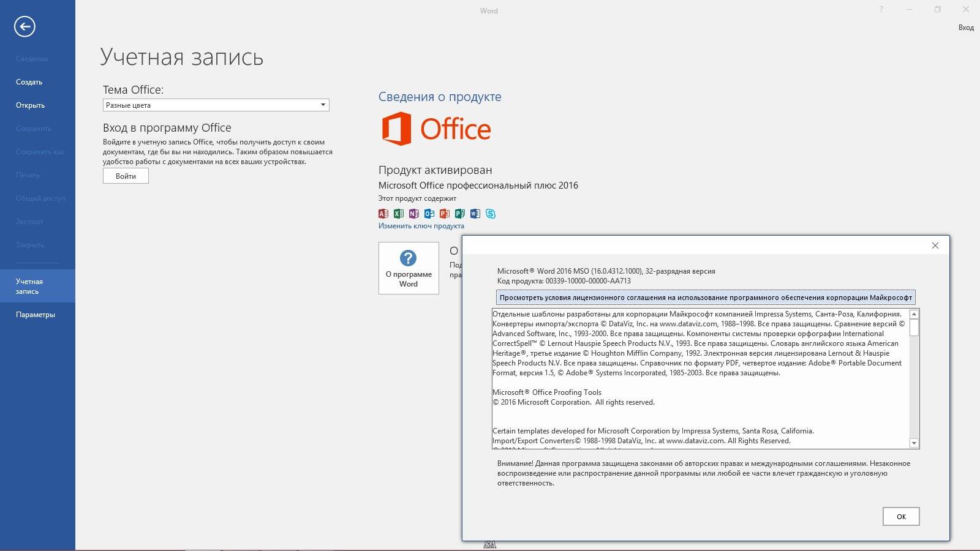Click the Продукт активирован text
Image resolution: width=980 pixels, height=551 pixels.
tap(435, 170)
